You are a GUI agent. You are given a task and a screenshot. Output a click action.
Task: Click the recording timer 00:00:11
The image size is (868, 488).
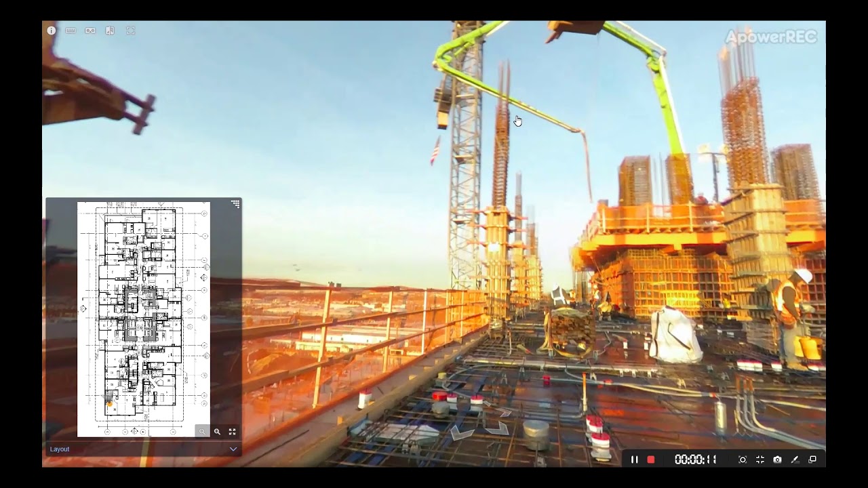coord(696,460)
